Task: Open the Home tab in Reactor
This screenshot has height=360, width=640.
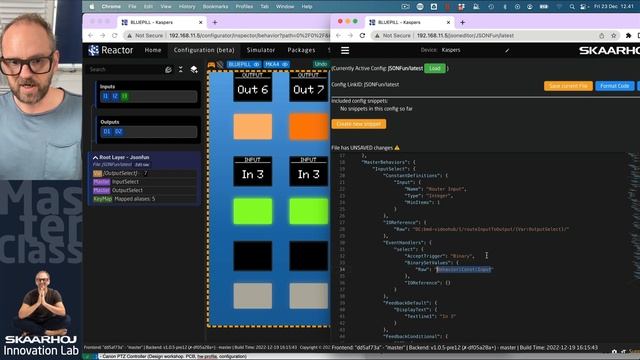Action: pos(153,50)
